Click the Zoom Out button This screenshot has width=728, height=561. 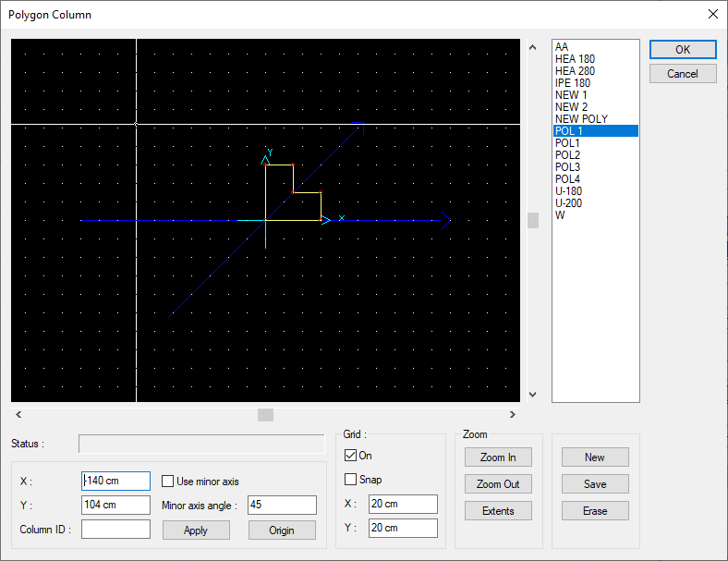[498, 484]
